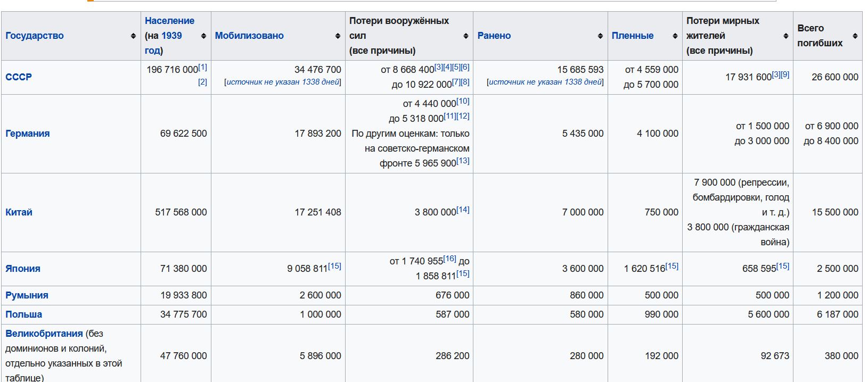Sort table by Государство column arrows
This screenshot has height=382, width=868.
point(133,36)
